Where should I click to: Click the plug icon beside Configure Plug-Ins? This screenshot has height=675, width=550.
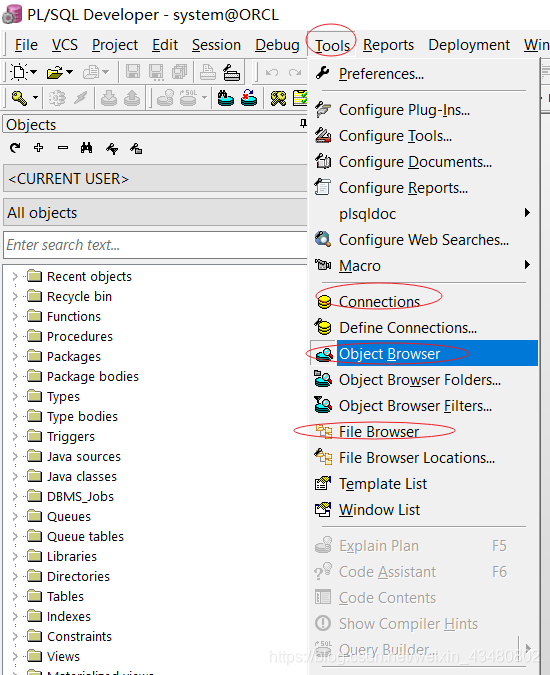pos(323,110)
